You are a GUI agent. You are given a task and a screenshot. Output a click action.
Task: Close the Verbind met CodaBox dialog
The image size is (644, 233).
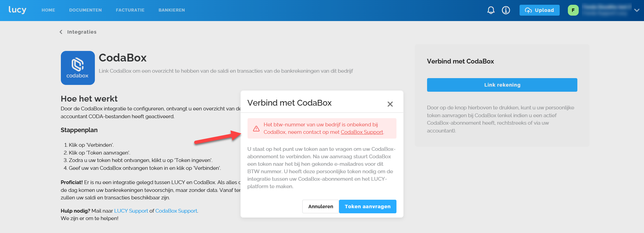coord(390,104)
